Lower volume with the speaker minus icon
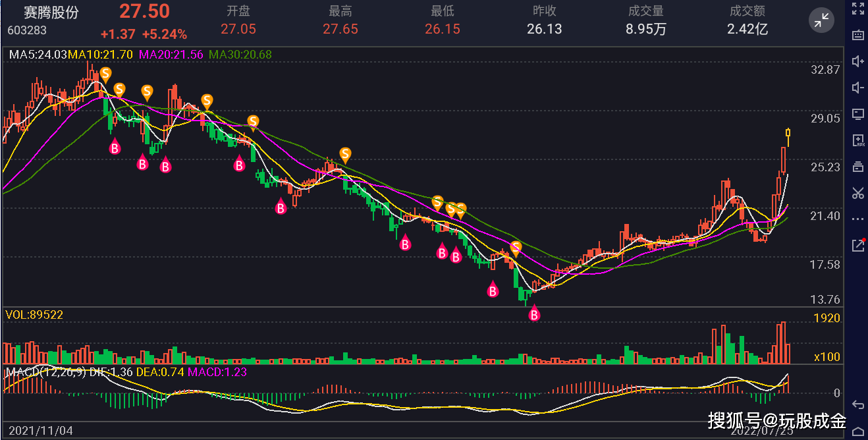The width and height of the screenshot is (868, 440). [x=857, y=88]
